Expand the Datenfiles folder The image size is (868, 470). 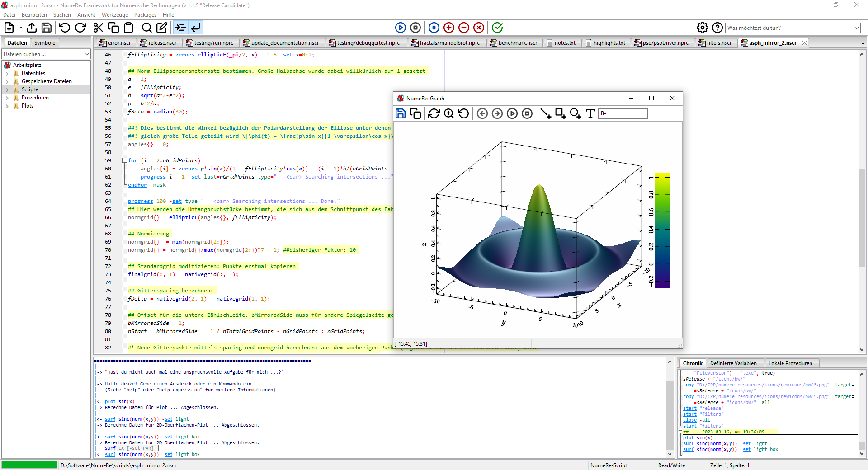pyautogui.click(x=7, y=73)
